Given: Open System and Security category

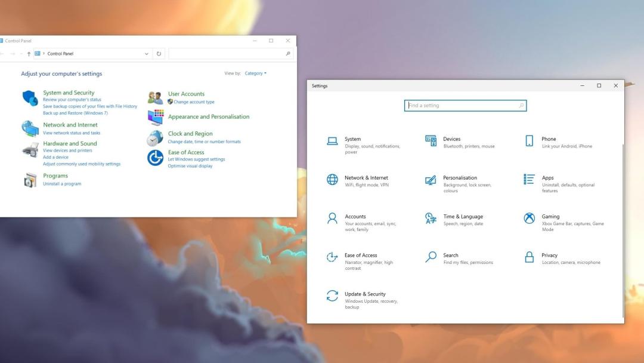Looking at the screenshot, I should [69, 93].
